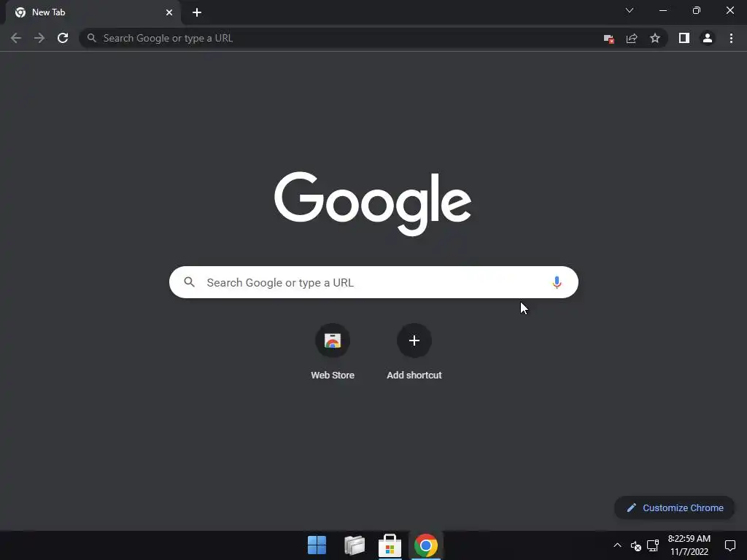Show hidden system tray icons
Screen dimensions: 747x560
pos(617,545)
